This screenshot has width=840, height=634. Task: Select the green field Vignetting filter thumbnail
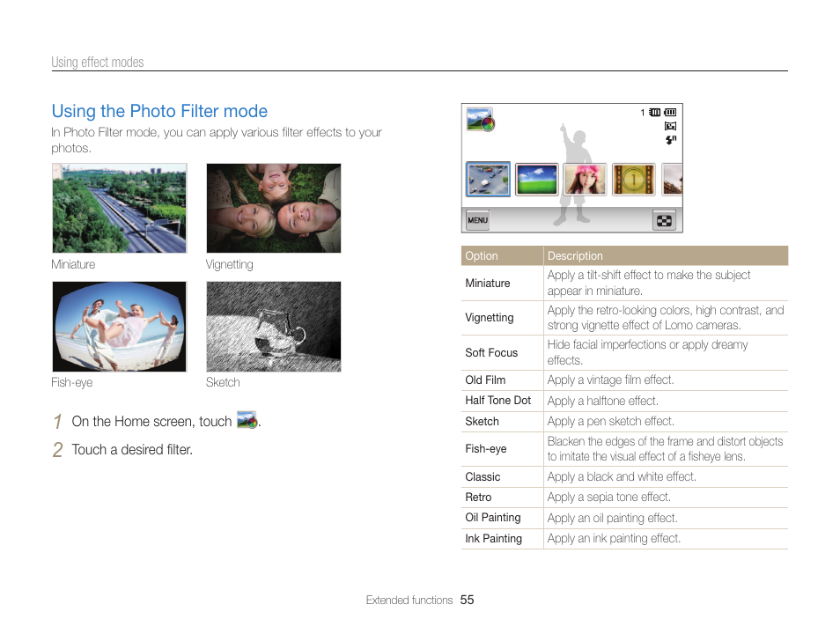(x=536, y=179)
